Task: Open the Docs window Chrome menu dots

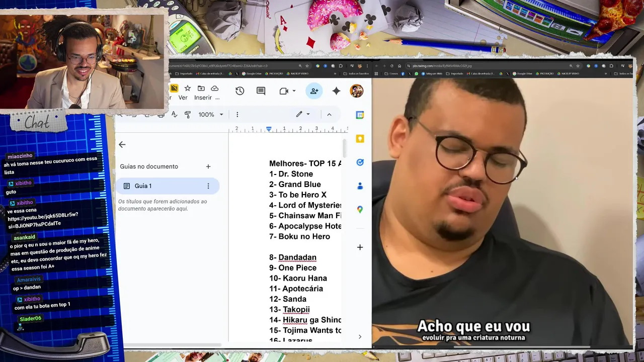Action: coord(367,66)
